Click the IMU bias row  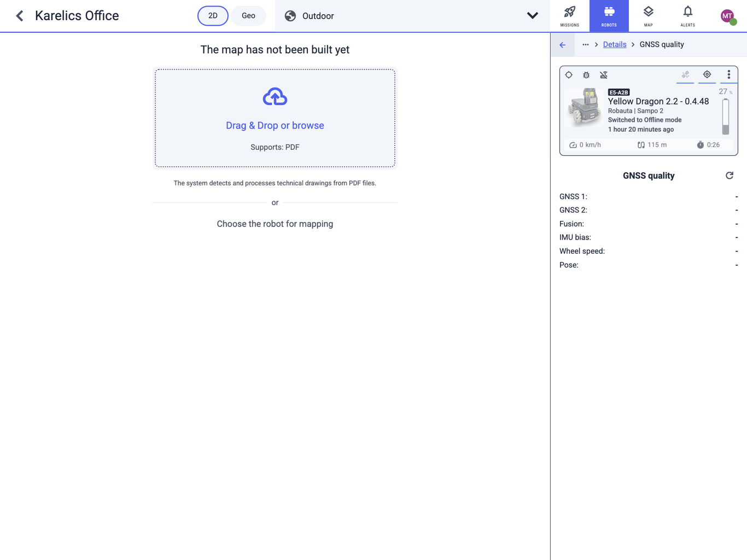pyautogui.click(x=649, y=237)
